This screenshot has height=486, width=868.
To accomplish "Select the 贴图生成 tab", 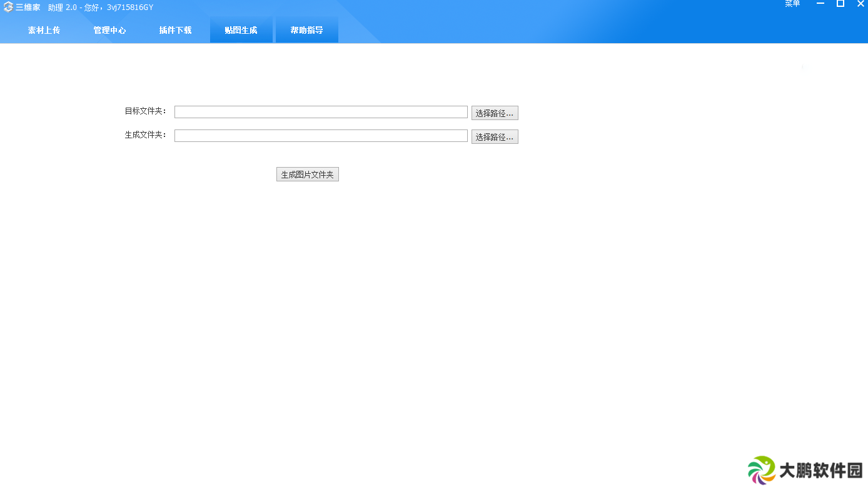I will pyautogui.click(x=241, y=30).
